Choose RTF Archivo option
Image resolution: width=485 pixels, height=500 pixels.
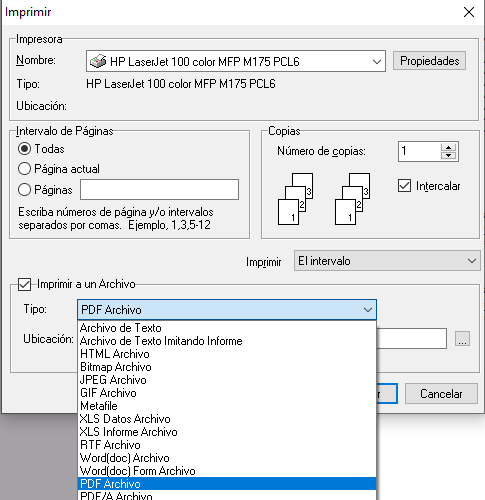point(227,445)
